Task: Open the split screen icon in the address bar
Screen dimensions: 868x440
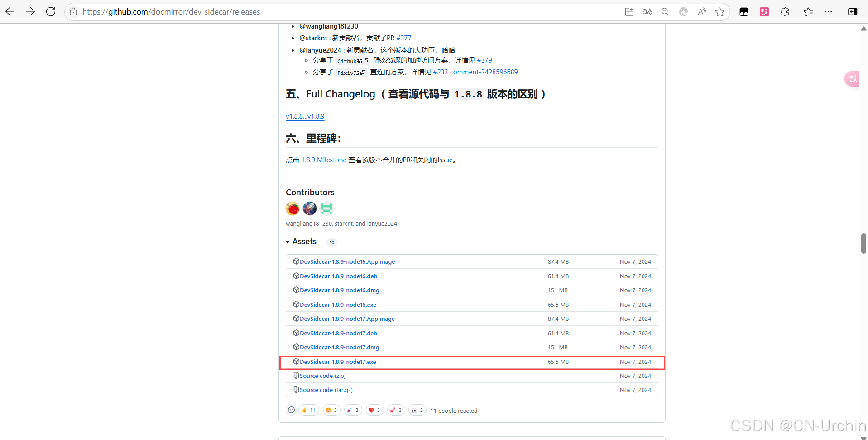Action: (629, 12)
